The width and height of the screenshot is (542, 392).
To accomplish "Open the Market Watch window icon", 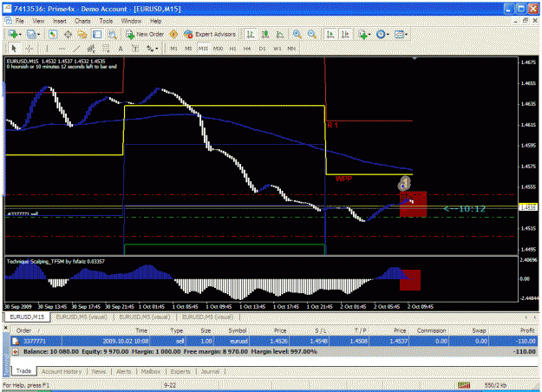I will 53,34.
